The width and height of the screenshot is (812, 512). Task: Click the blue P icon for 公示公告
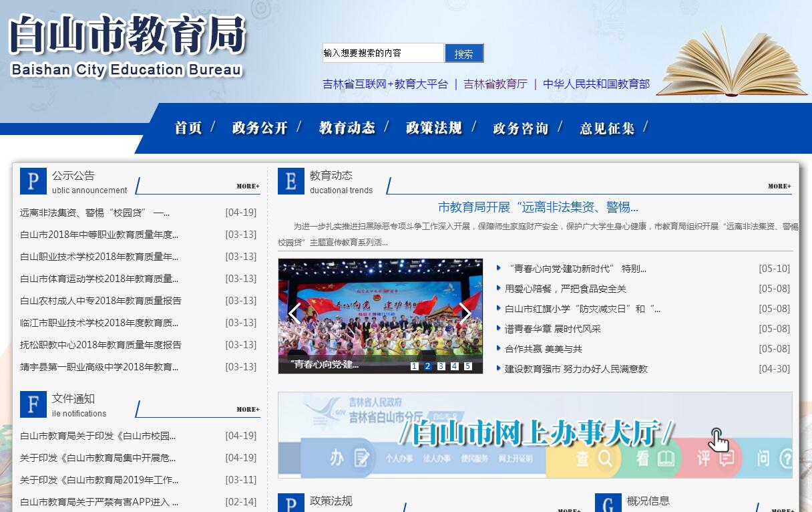coord(33,181)
